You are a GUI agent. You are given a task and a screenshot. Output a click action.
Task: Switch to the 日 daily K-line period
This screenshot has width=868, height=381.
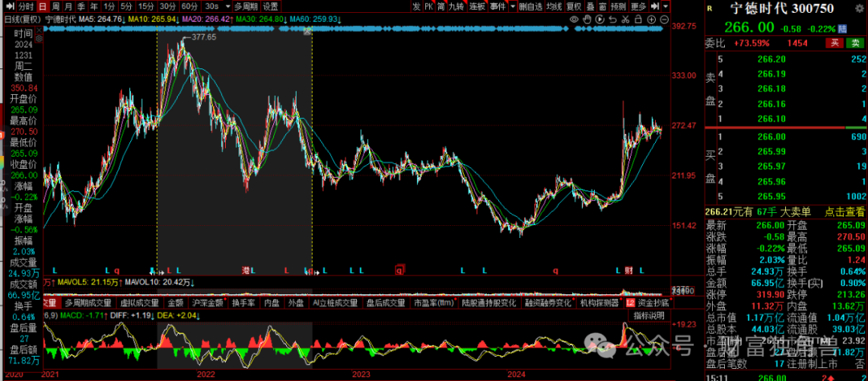click(x=43, y=6)
